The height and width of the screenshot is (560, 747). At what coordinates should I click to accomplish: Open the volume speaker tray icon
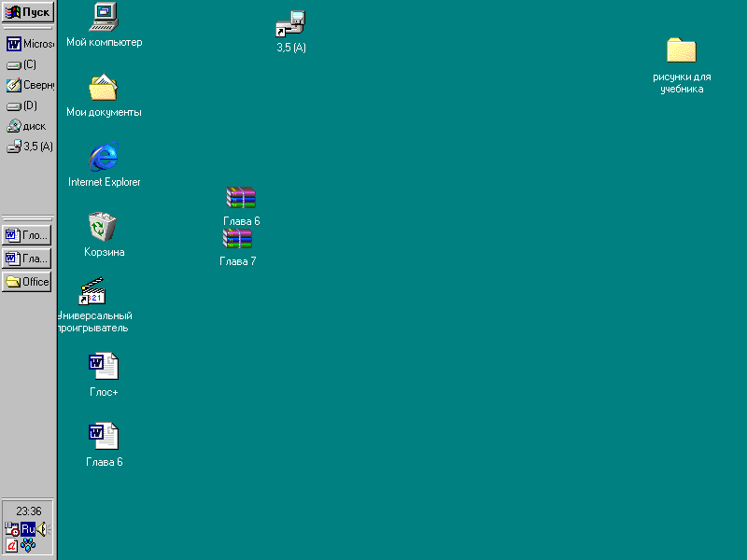coord(43,528)
